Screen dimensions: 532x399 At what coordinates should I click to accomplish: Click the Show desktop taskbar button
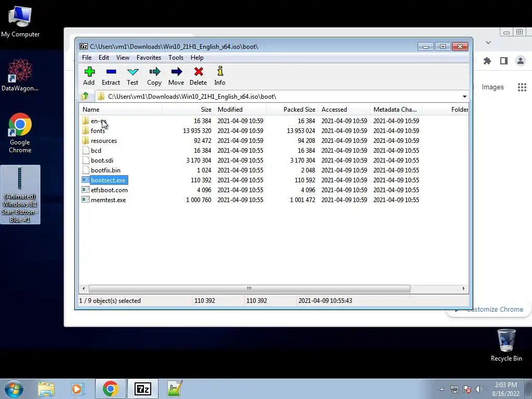tap(528, 389)
